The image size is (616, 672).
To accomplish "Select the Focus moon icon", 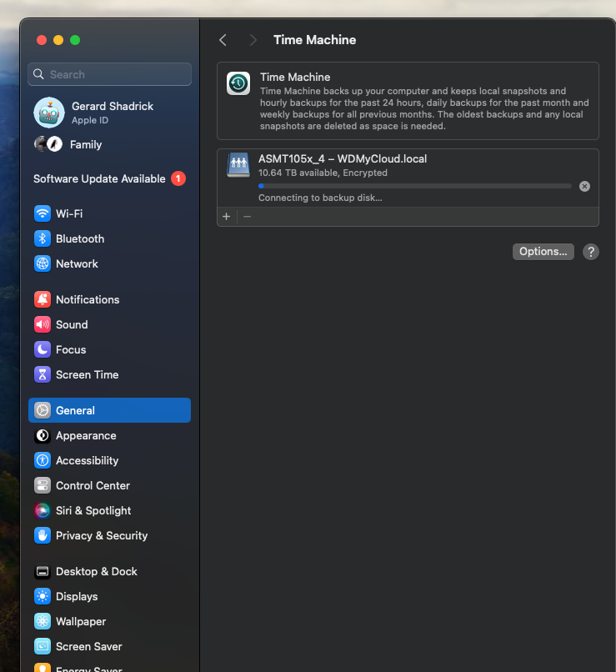I will click(x=43, y=349).
